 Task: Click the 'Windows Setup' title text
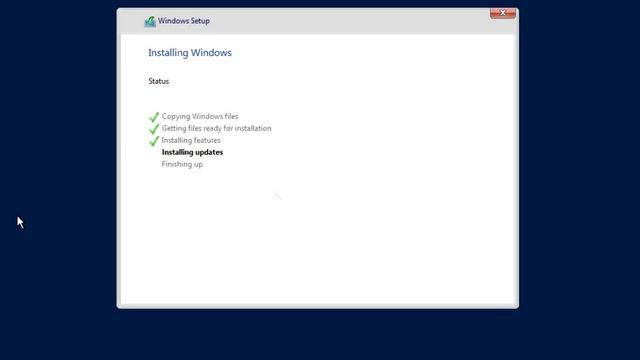[x=184, y=21]
